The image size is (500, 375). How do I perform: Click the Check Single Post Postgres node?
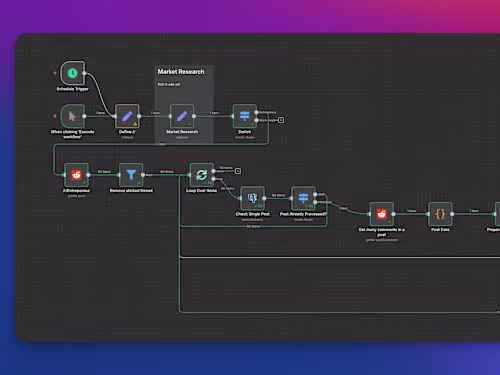coord(252,198)
